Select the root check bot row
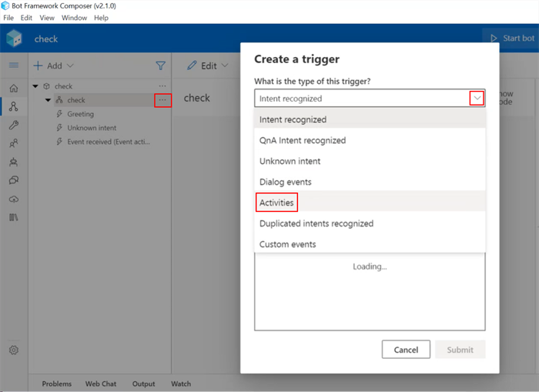 click(x=99, y=86)
